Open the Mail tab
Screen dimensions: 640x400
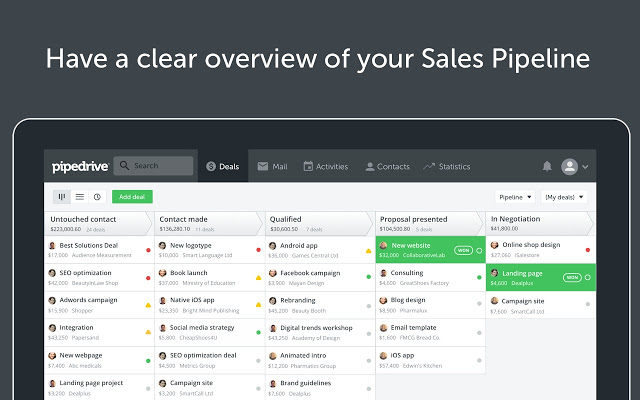pos(272,166)
